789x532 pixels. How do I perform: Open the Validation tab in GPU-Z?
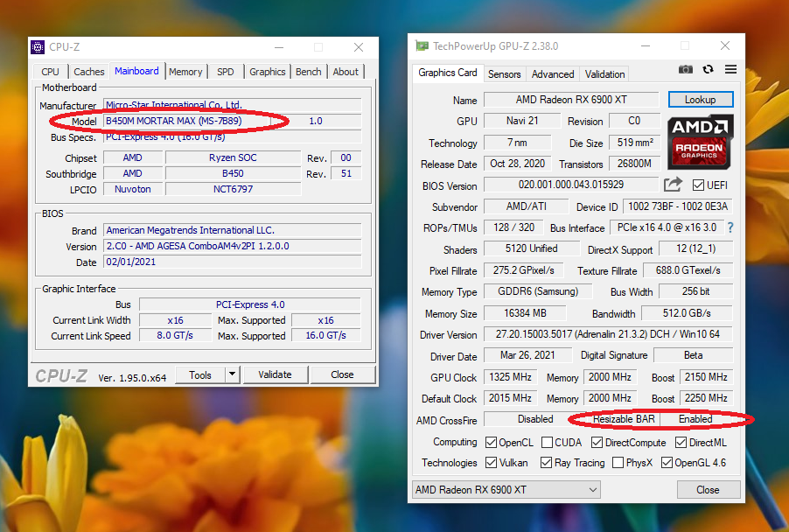tap(604, 74)
